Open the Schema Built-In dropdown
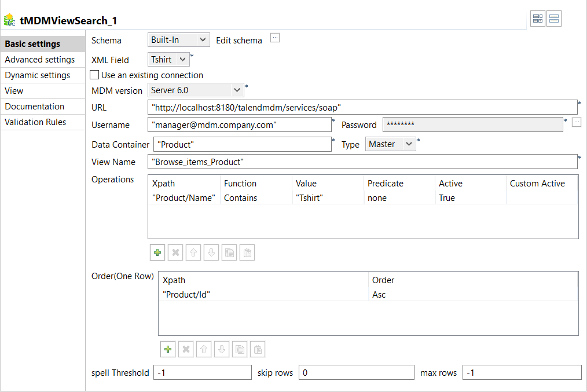587x392 pixels. tap(179, 40)
